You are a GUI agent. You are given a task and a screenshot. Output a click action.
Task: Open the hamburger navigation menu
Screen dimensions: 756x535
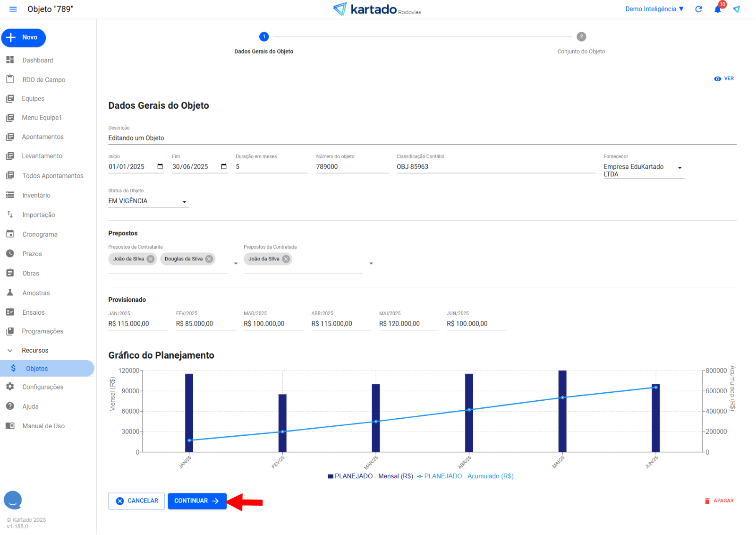click(x=13, y=9)
